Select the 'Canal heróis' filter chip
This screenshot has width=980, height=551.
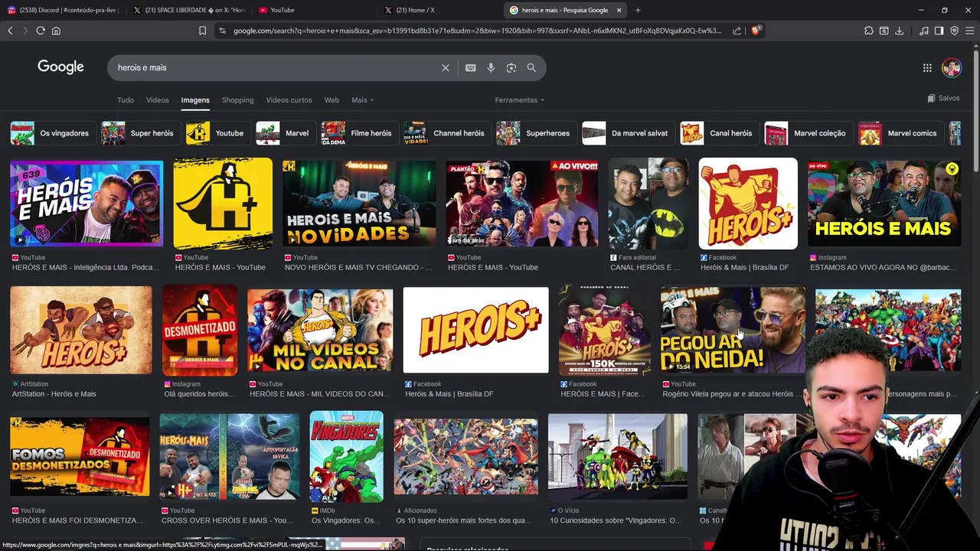click(x=718, y=133)
